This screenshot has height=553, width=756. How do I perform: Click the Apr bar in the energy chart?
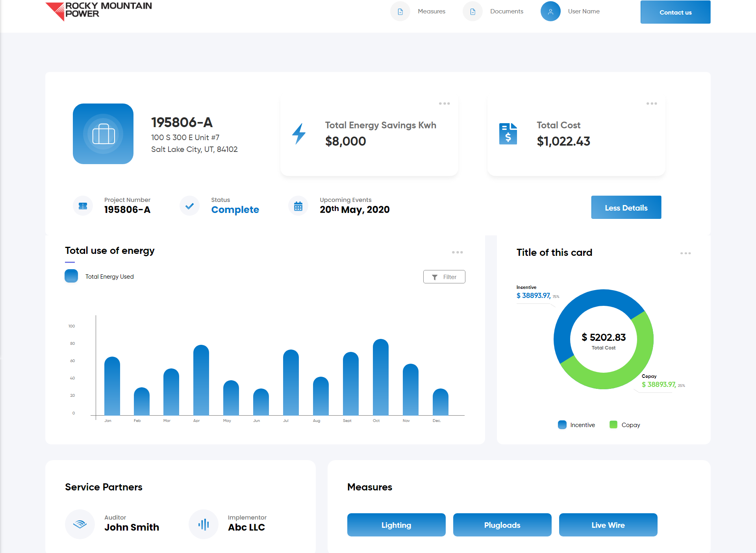(201, 380)
